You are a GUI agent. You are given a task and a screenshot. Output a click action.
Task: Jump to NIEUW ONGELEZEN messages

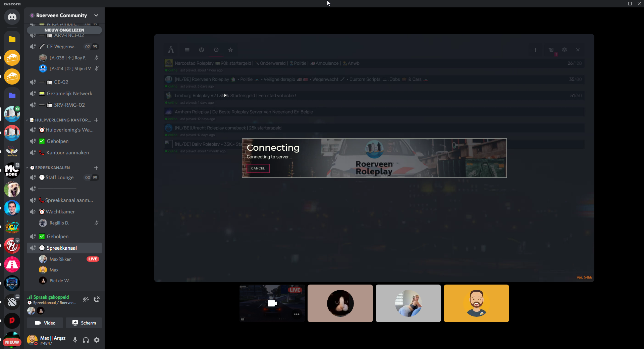coord(64,30)
